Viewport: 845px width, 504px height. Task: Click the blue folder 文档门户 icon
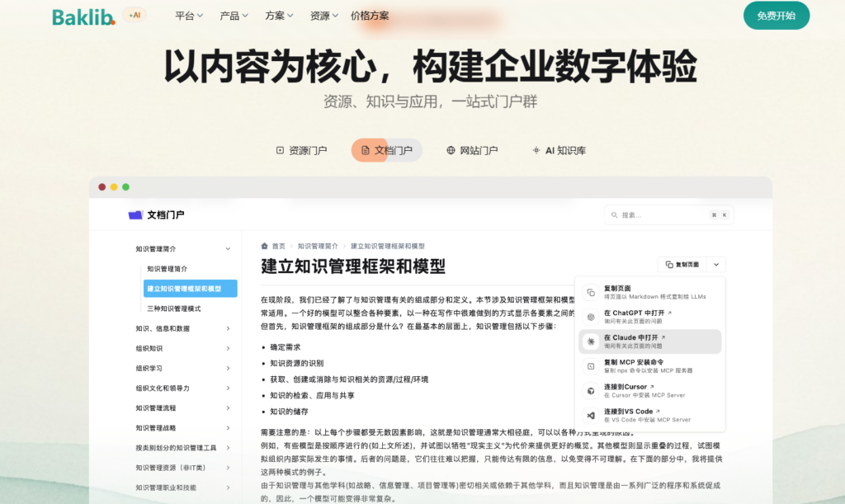click(135, 214)
